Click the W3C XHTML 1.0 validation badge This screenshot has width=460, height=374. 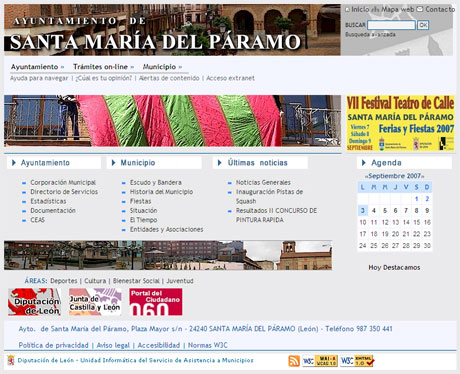click(x=357, y=361)
